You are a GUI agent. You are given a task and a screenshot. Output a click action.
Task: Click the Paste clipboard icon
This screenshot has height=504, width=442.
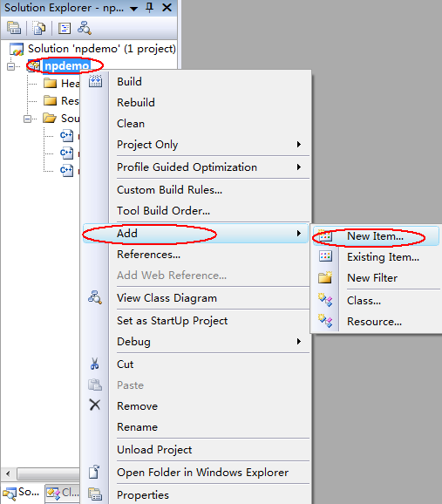[x=95, y=385]
